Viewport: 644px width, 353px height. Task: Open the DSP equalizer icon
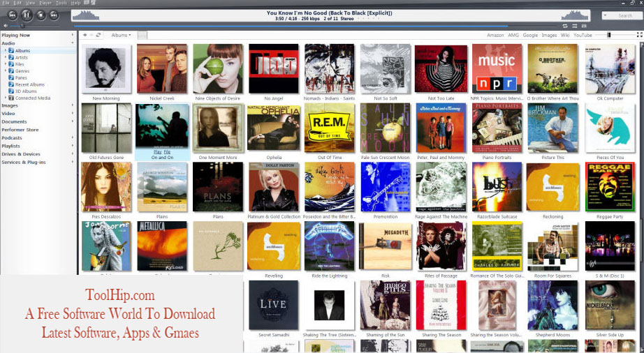coord(584,26)
